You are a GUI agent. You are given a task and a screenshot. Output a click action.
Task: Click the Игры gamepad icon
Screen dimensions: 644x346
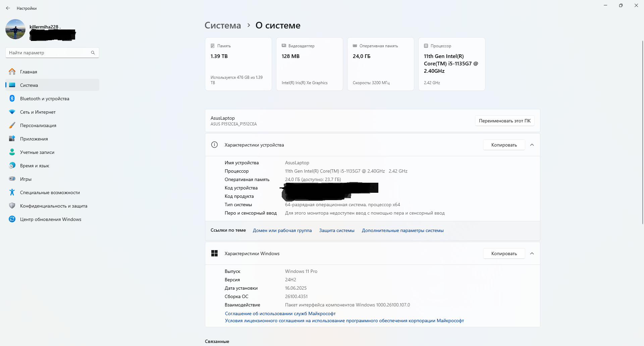(12, 179)
